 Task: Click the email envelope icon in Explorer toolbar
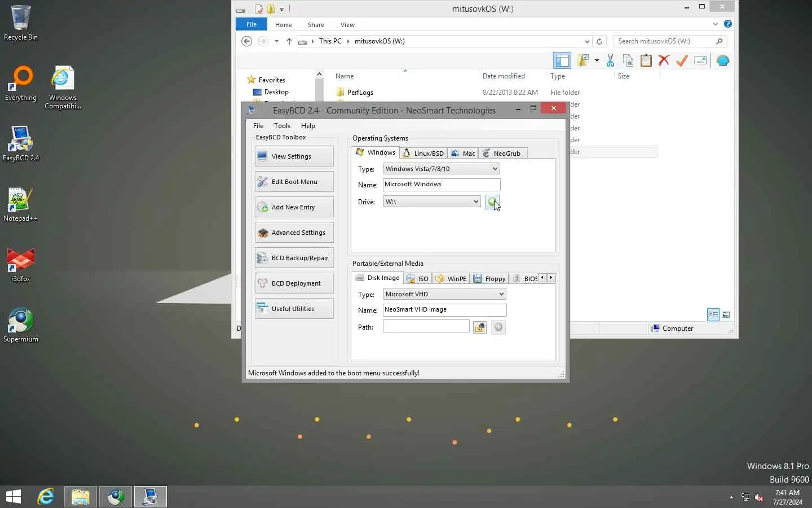[700, 60]
